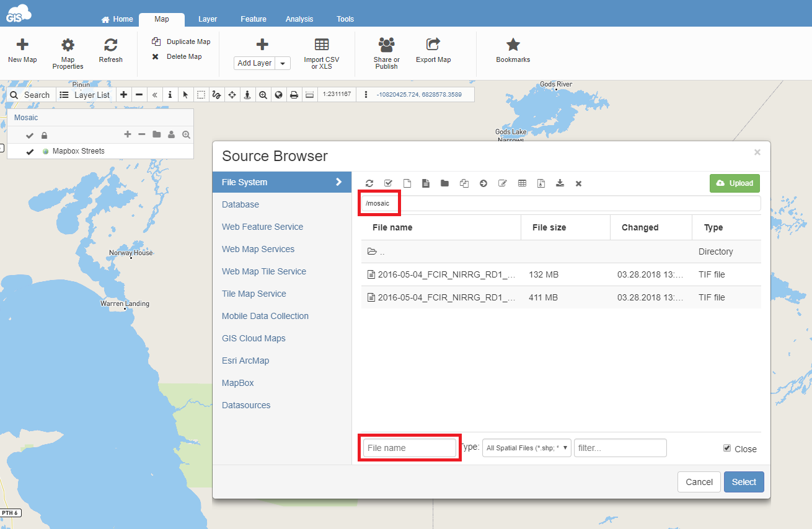The height and width of the screenshot is (529, 812).
Task: Select Web Map Services source
Action: tap(258, 249)
